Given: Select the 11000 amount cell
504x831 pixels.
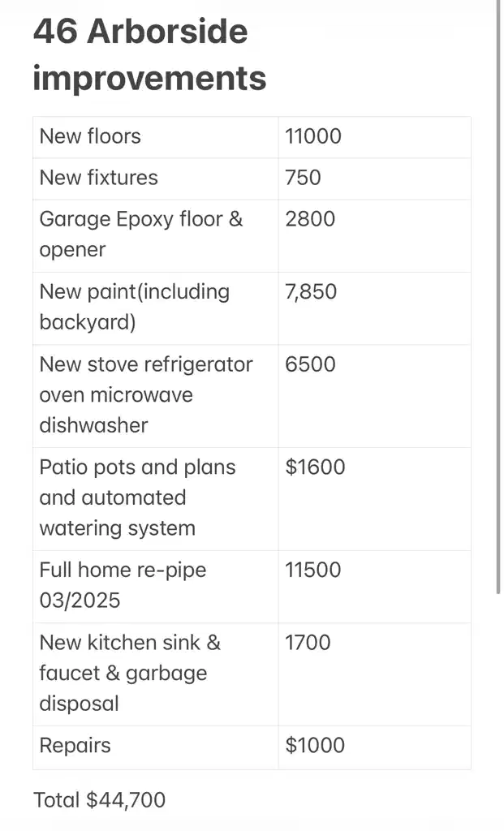Looking at the screenshot, I should [x=374, y=136].
